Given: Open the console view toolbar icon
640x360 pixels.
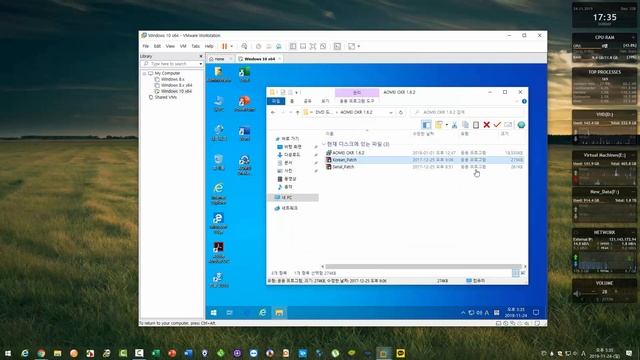Looking at the screenshot, I should pyautogui.click(x=337, y=47).
